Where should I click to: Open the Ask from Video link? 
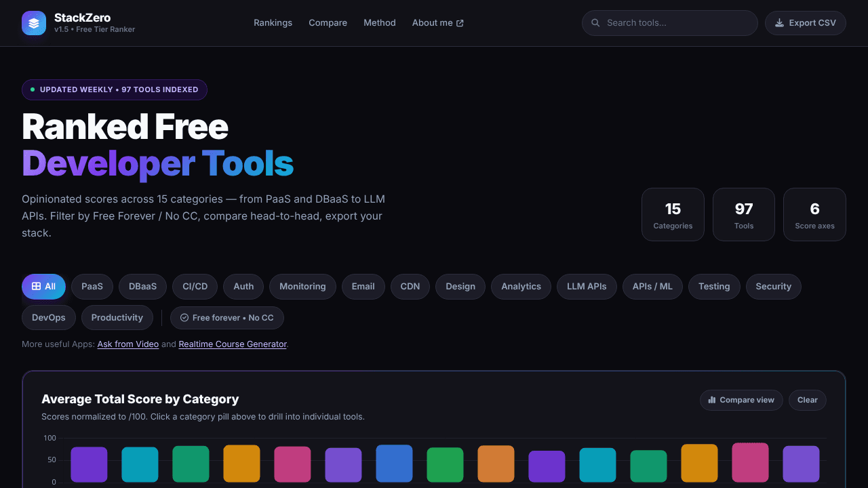128,344
